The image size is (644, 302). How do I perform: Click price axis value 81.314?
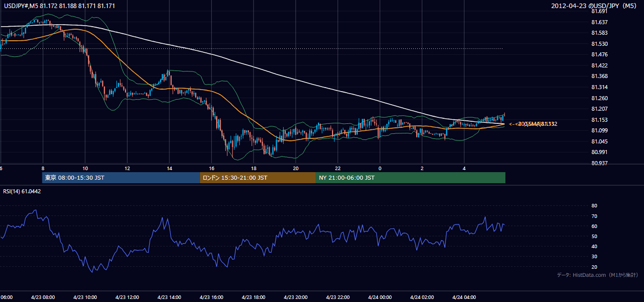click(599, 87)
